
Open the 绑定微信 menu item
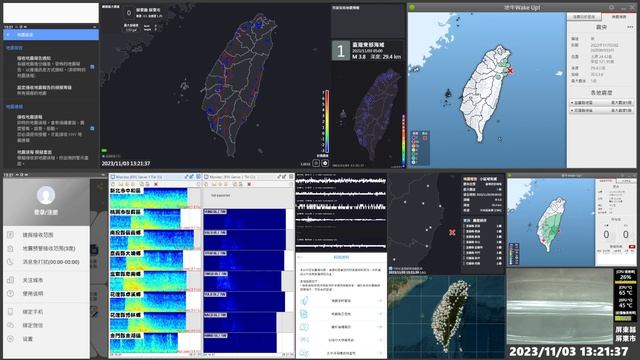(47, 325)
